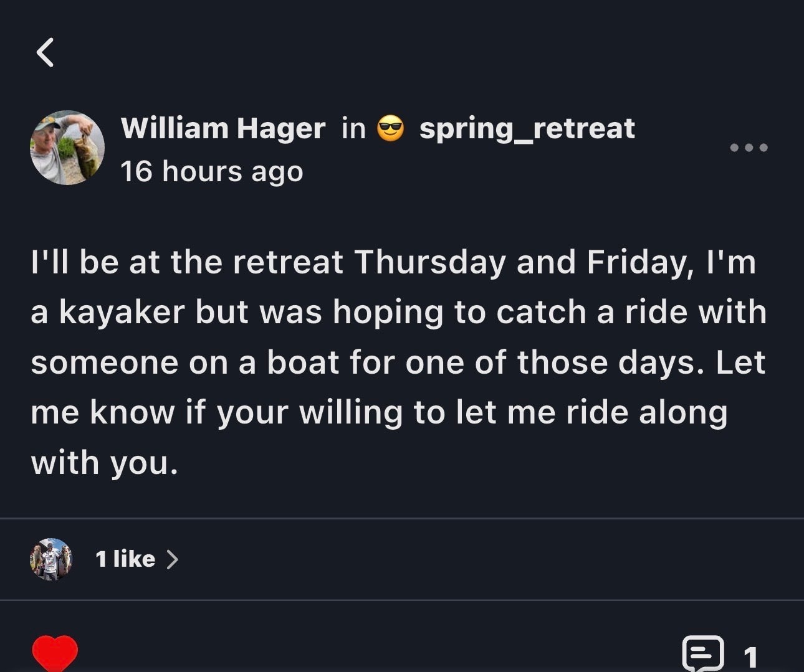
Task: Click the comment count number 1
Action: 750,656
